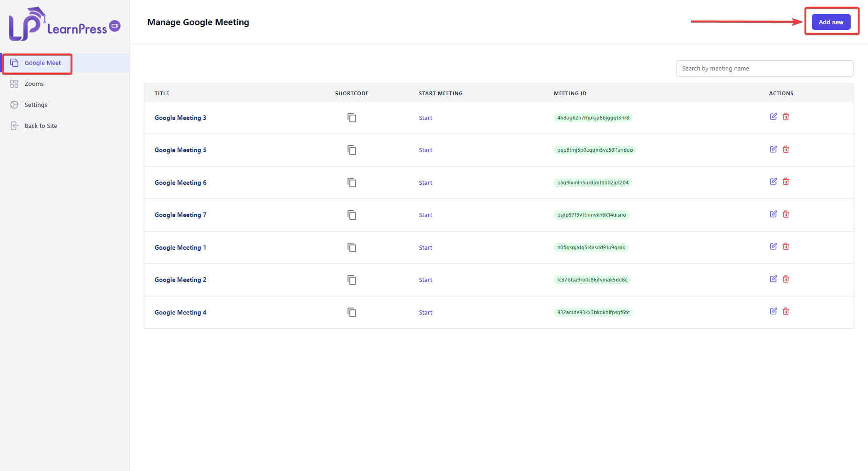Open the edit icon for Google Meeting 5
This screenshot has height=471, width=868.
(x=773, y=149)
